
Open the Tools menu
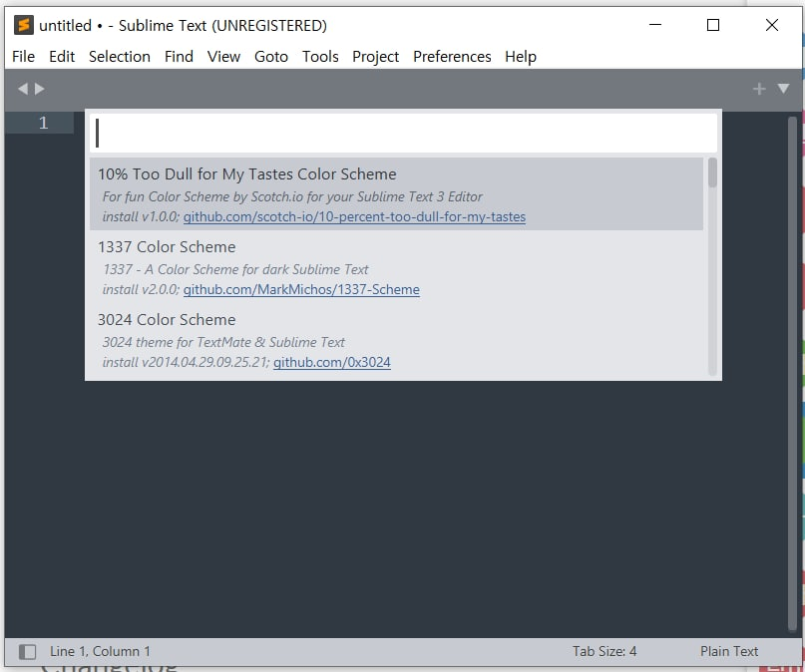click(x=320, y=57)
